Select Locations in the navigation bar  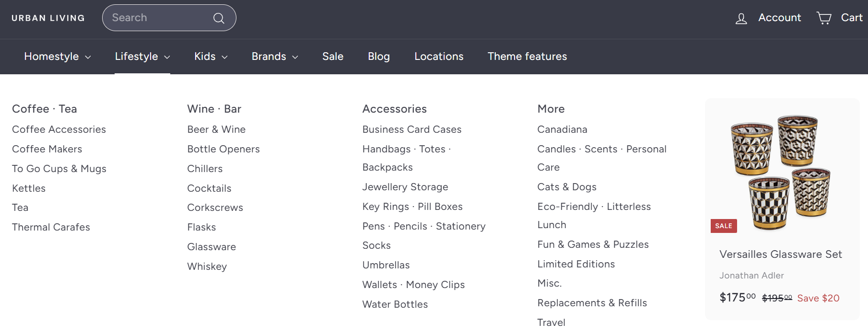click(x=439, y=57)
